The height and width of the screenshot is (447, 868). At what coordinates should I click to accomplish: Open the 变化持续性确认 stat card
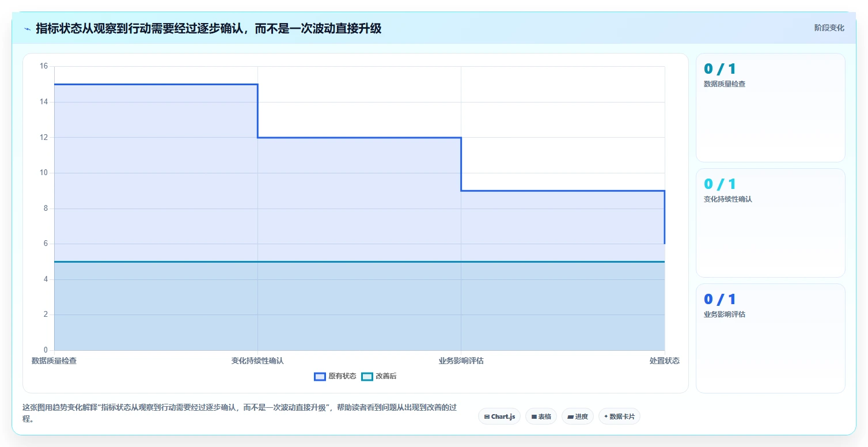click(771, 223)
